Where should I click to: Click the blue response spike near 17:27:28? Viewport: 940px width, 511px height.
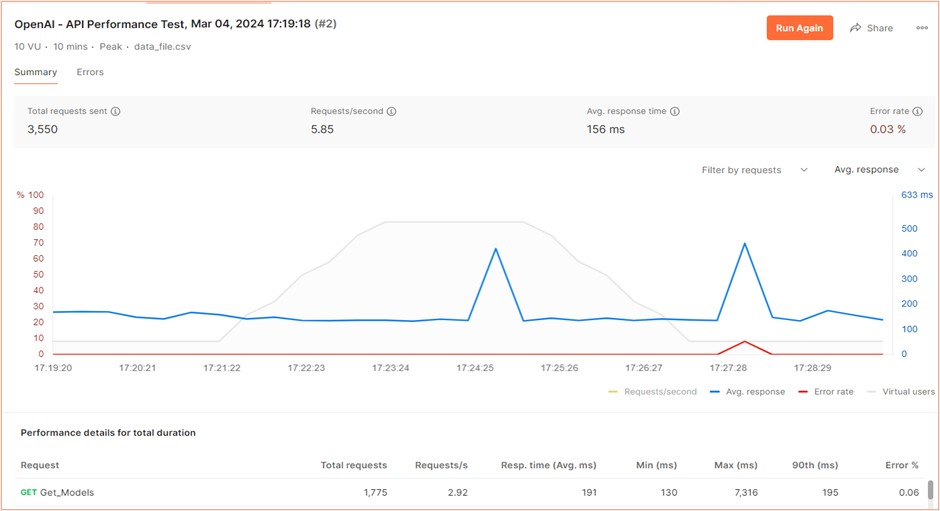[745, 244]
